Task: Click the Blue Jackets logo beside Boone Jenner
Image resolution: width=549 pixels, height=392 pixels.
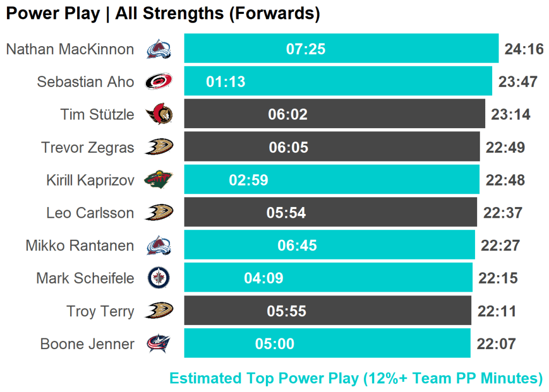Action: (x=159, y=343)
